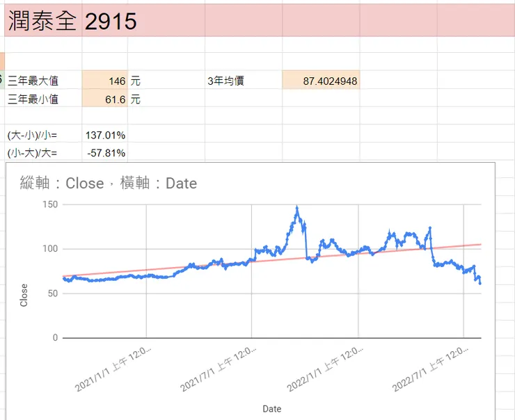515x420 pixels.
Task: Select the cell containing 61.6
Action: coord(105,99)
